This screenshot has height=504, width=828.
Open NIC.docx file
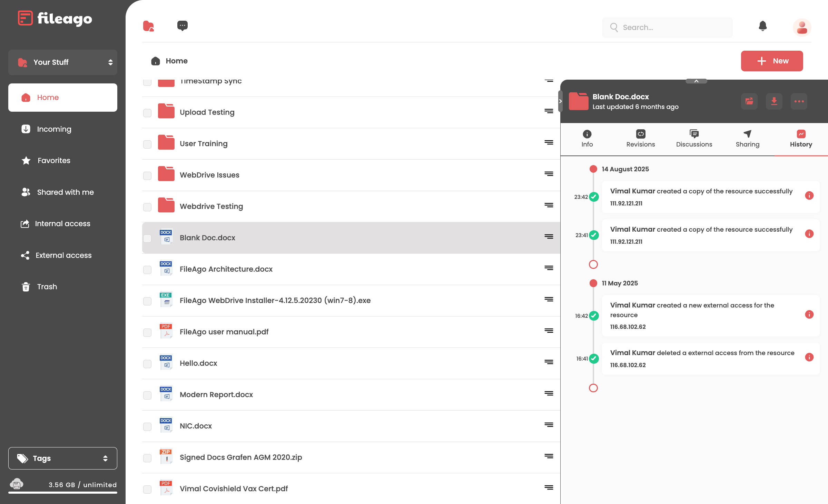[x=196, y=426]
